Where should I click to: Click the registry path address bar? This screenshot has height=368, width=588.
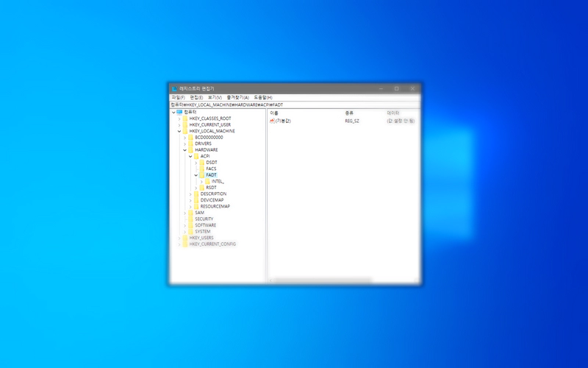pyautogui.click(x=294, y=105)
